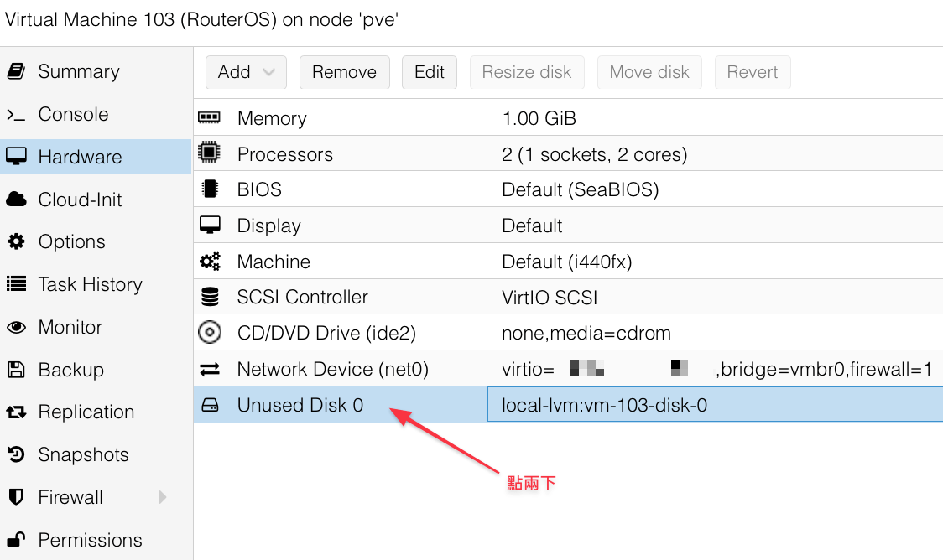Click the Edit button

(430, 72)
